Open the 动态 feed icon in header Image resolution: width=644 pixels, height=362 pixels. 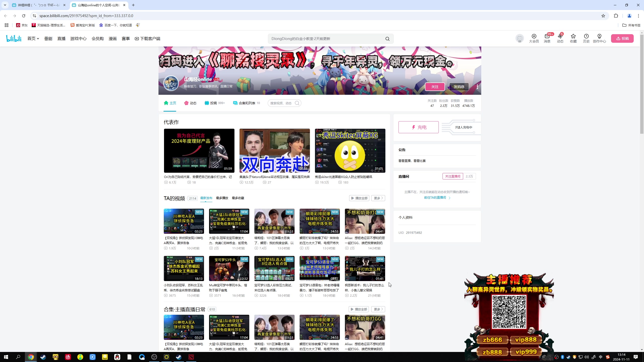click(x=560, y=38)
